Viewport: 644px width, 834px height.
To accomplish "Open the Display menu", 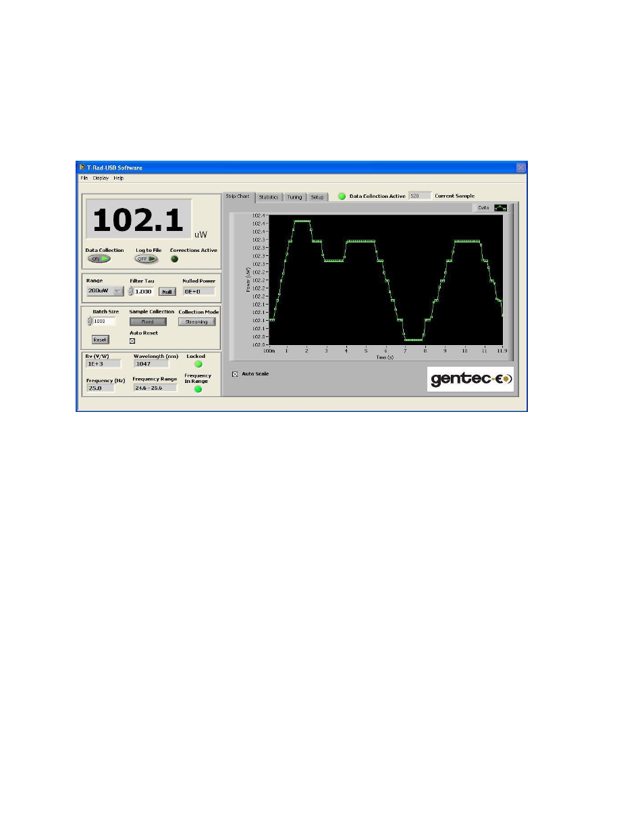I will pyautogui.click(x=101, y=178).
